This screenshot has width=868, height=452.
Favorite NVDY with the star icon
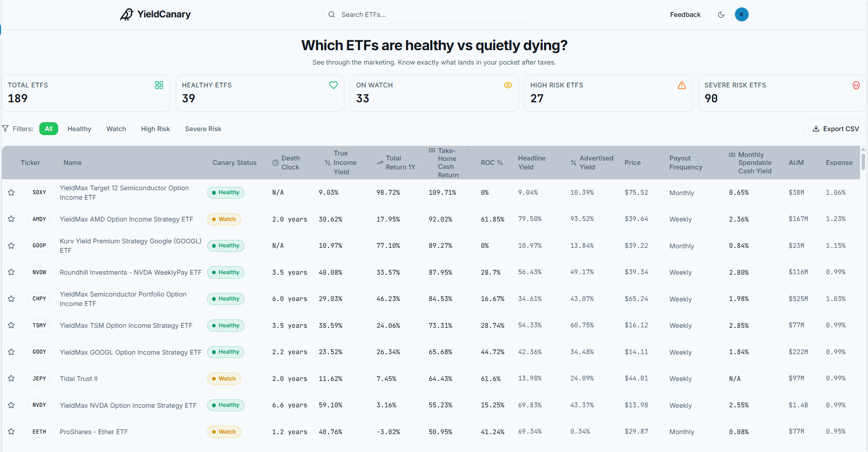pyautogui.click(x=11, y=405)
